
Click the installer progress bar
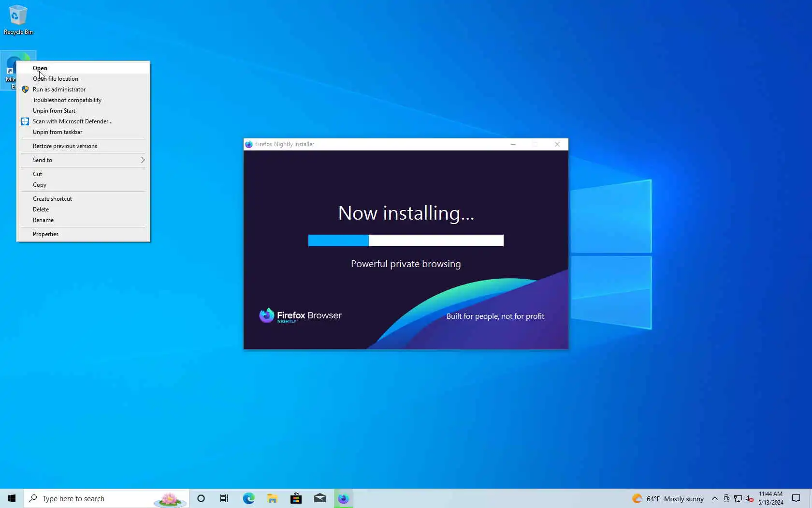click(406, 240)
